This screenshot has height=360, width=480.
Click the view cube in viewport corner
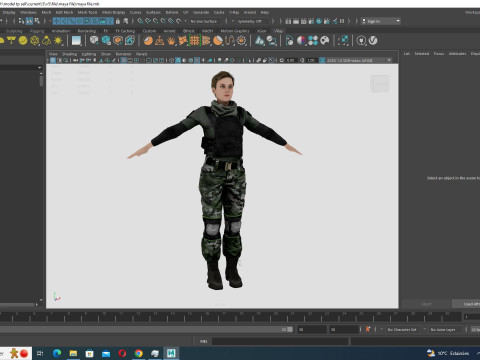[x=380, y=83]
